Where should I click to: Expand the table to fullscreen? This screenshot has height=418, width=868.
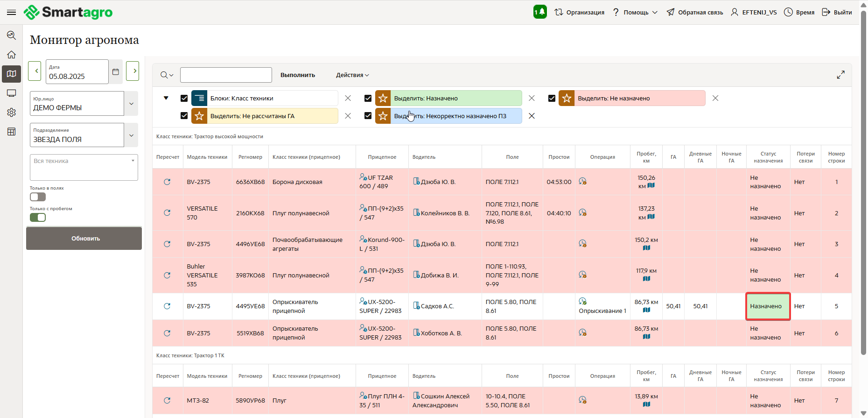tap(840, 75)
